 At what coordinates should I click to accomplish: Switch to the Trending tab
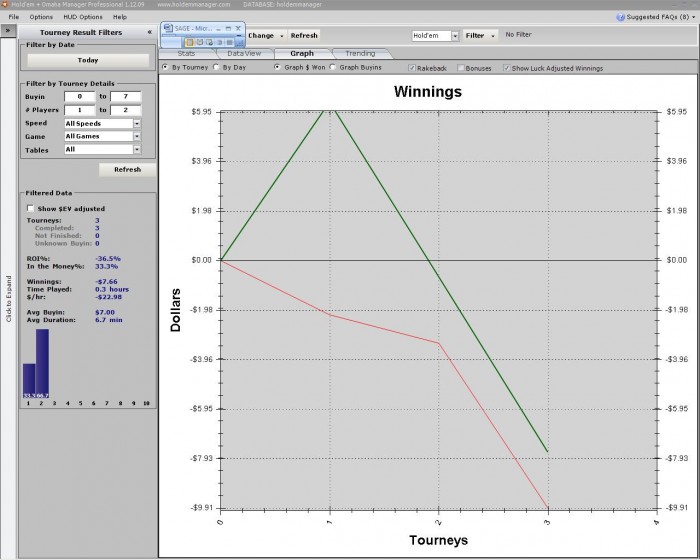360,54
